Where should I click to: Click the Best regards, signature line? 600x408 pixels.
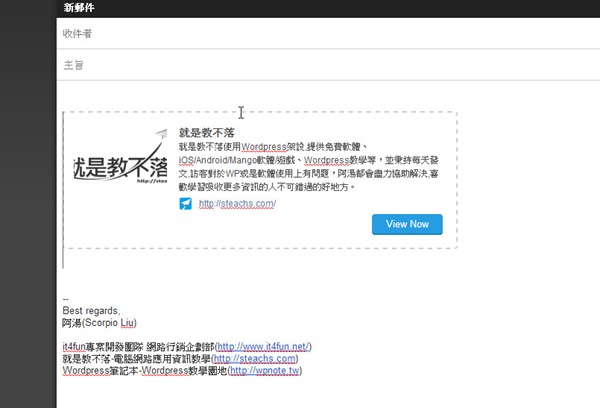point(91,310)
